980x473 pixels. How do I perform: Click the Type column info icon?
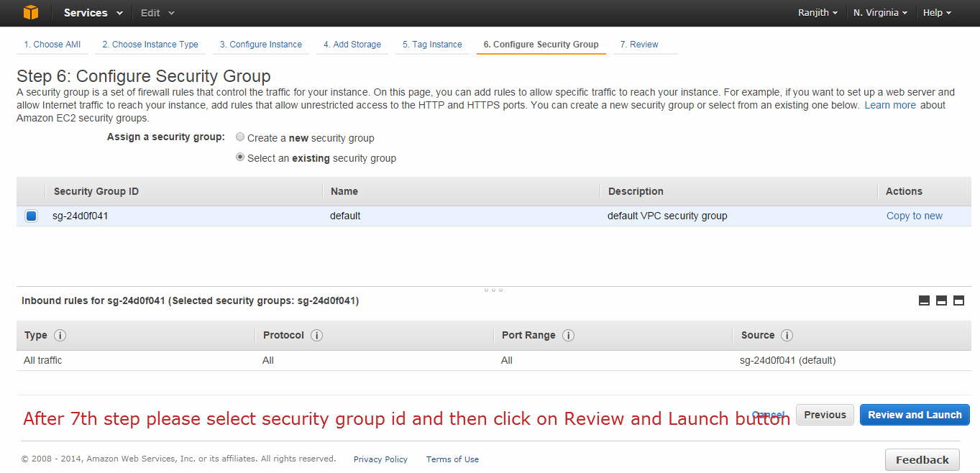(x=60, y=336)
